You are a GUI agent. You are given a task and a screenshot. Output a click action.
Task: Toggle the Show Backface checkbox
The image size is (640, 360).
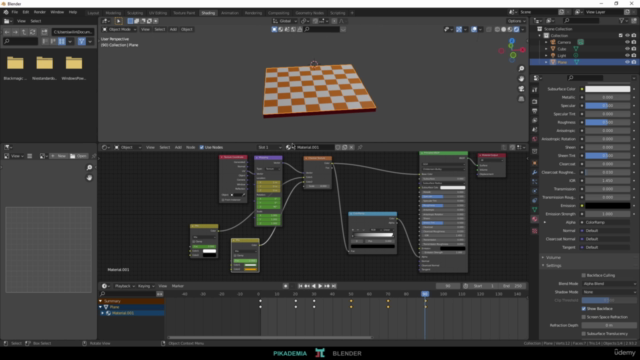(584, 309)
